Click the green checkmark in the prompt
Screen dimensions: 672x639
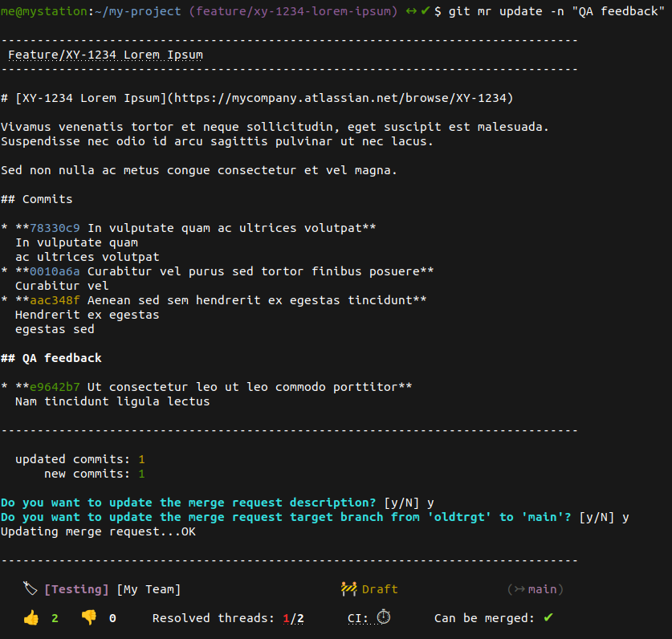coord(426,10)
